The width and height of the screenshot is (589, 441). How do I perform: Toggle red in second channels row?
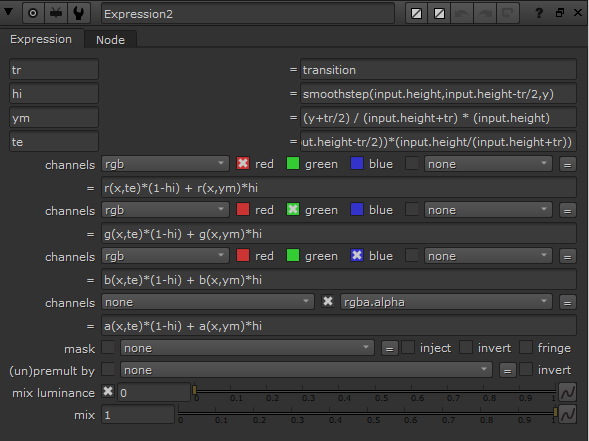[x=243, y=209]
